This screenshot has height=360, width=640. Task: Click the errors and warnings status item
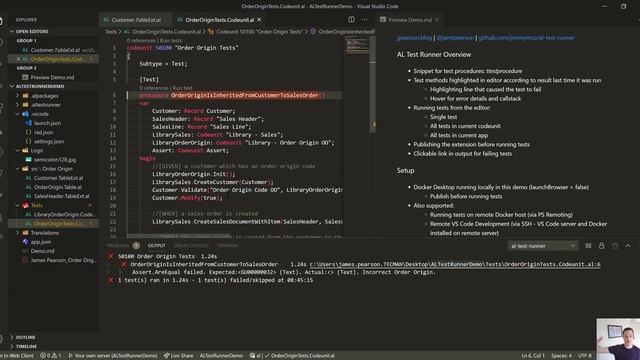coord(51,356)
